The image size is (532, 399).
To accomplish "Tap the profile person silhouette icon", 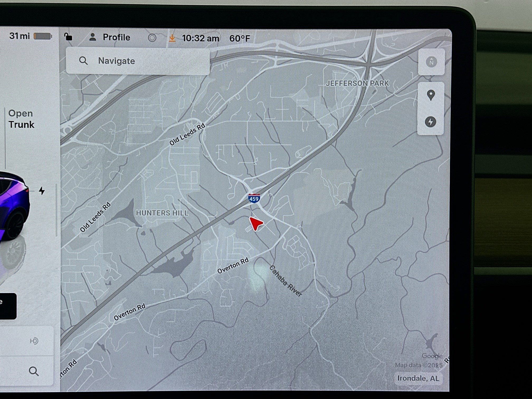I will tap(93, 37).
